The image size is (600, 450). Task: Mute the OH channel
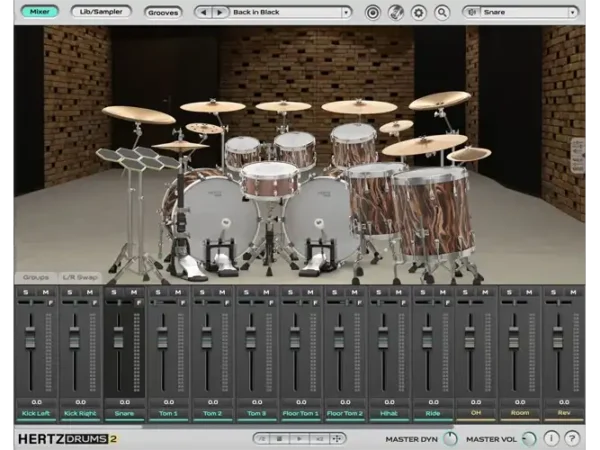(x=485, y=292)
